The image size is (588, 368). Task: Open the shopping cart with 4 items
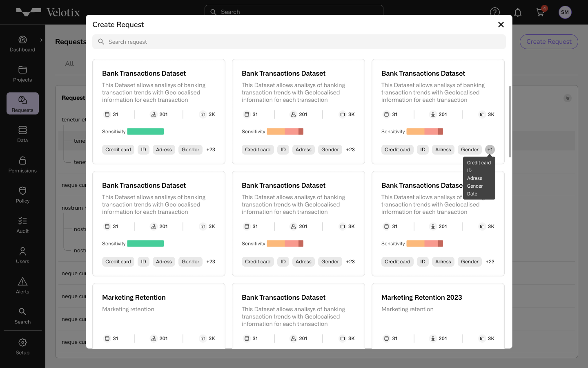tap(540, 12)
